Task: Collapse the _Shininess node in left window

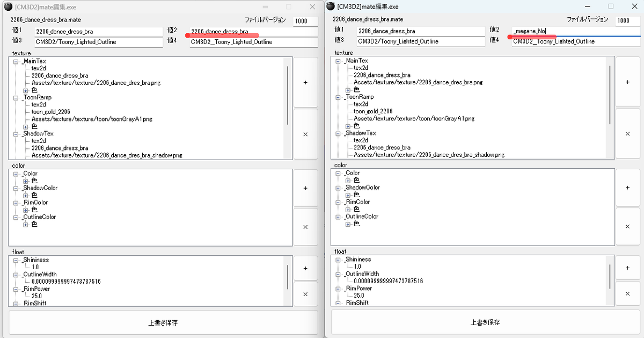Action: coord(16,260)
